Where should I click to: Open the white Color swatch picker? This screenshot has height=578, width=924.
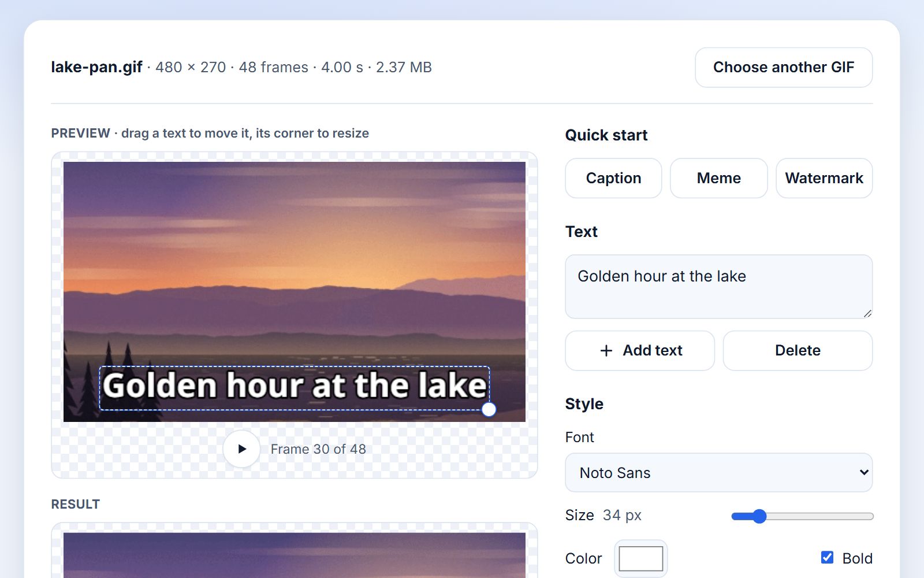pyautogui.click(x=640, y=558)
